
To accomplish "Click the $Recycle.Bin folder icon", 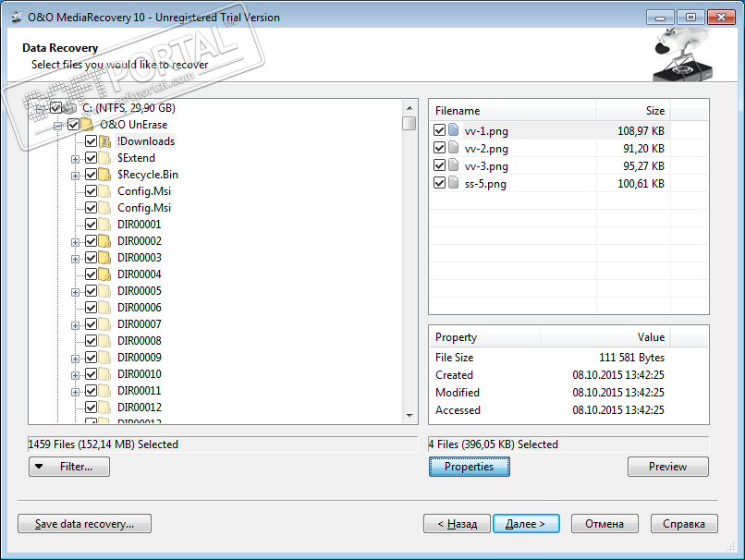I will pos(104,175).
